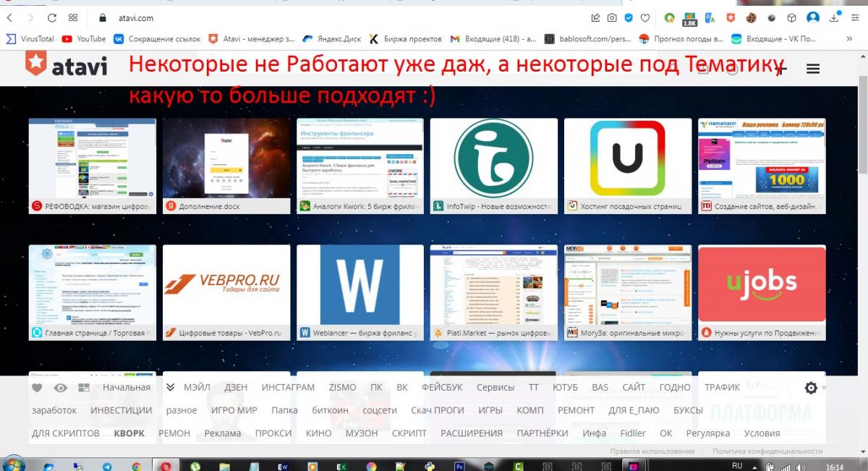Open the extensions cube icon

click(x=792, y=18)
